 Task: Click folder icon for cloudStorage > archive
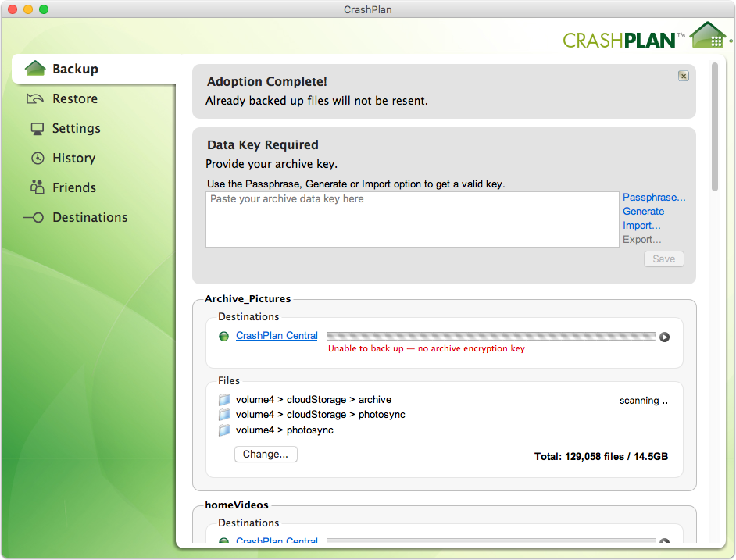pos(224,399)
